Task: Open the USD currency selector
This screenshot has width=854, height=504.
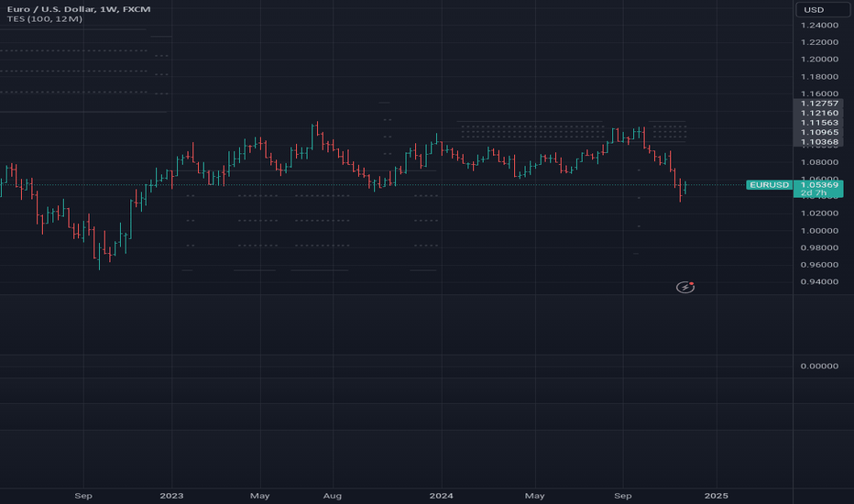Action: point(823,10)
